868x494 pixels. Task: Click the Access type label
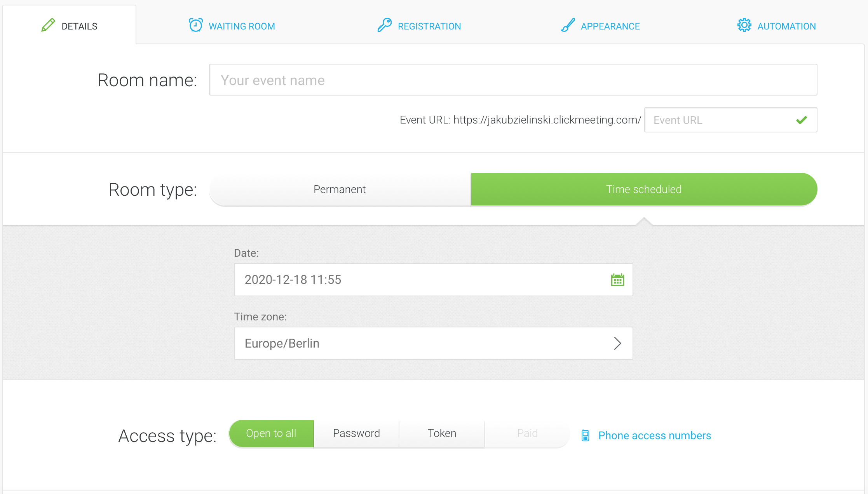167,436
